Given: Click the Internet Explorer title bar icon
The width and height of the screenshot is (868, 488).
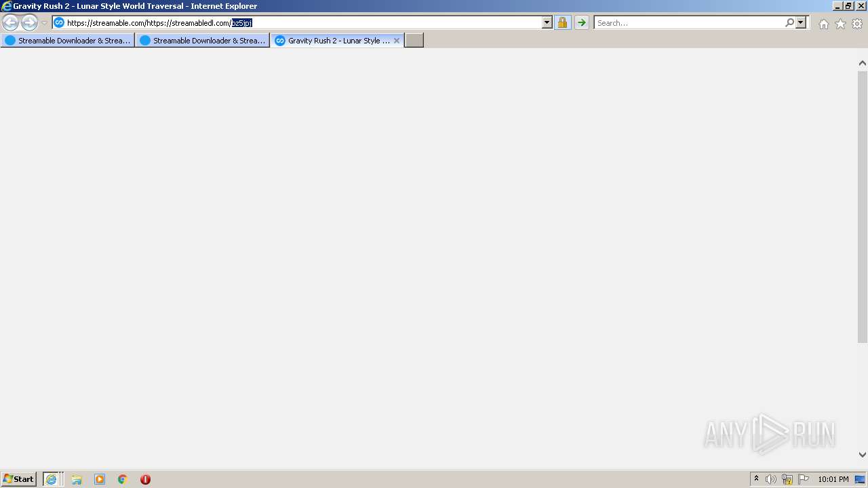Looking at the screenshot, I should pyautogui.click(x=7, y=6).
